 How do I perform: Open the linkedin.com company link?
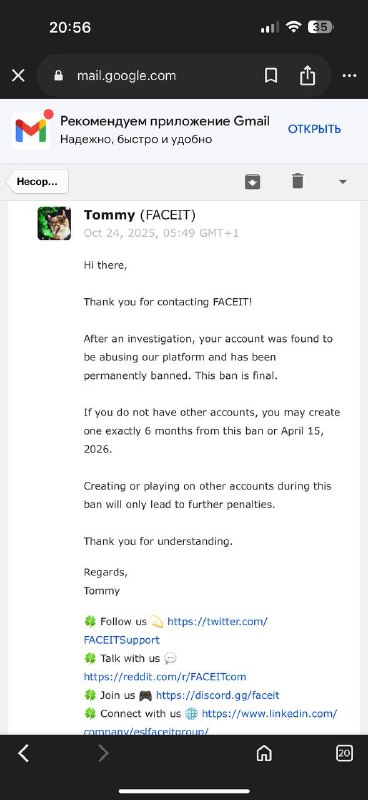coord(210,722)
